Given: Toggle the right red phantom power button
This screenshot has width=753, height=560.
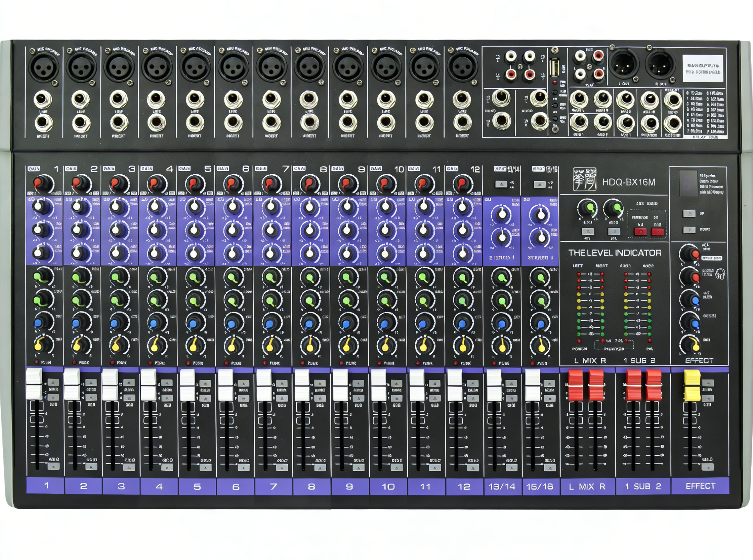Looking at the screenshot, I should 658,232.
